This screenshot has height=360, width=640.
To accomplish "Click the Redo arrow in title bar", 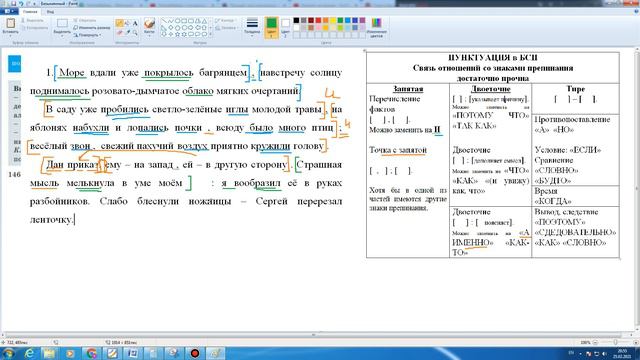I will (28, 4).
